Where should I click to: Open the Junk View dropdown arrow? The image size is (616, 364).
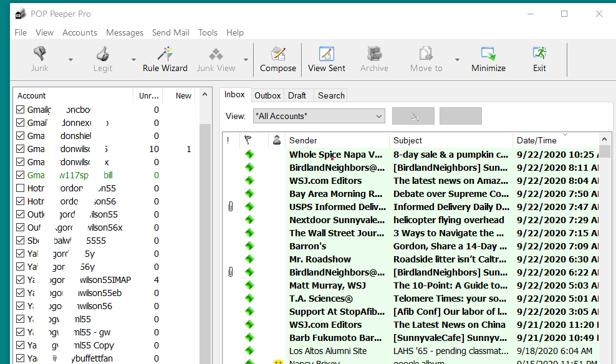(246, 60)
